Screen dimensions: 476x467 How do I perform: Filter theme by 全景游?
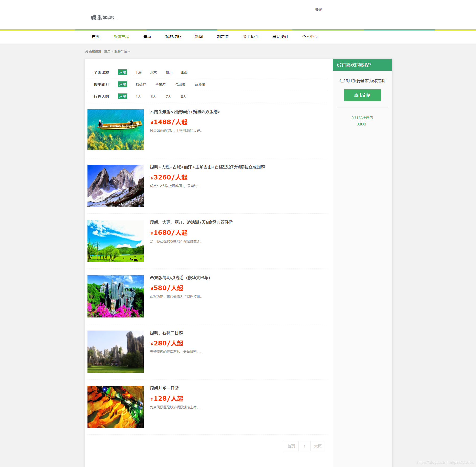point(161,84)
